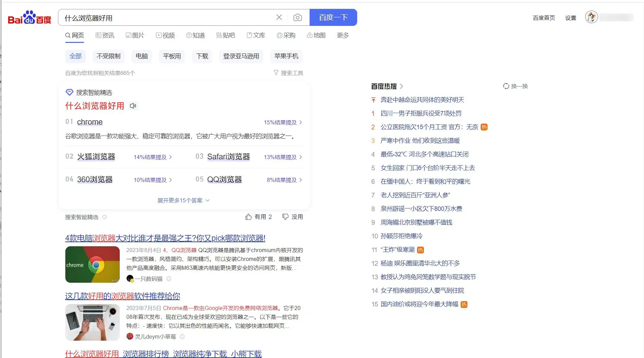Select the 平板用 filter chip
Screen dimensions: 644x358
(x=172, y=56)
